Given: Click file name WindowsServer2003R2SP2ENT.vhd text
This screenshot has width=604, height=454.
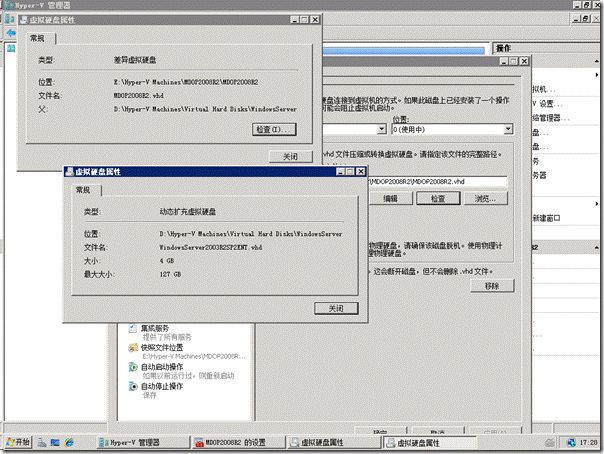Looking at the screenshot, I should pos(211,248).
